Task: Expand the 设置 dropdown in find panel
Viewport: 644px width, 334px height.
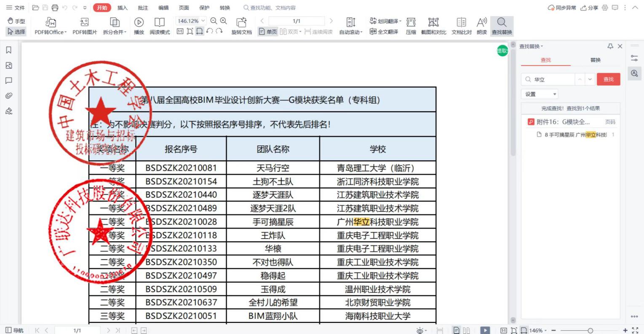Action: point(541,94)
